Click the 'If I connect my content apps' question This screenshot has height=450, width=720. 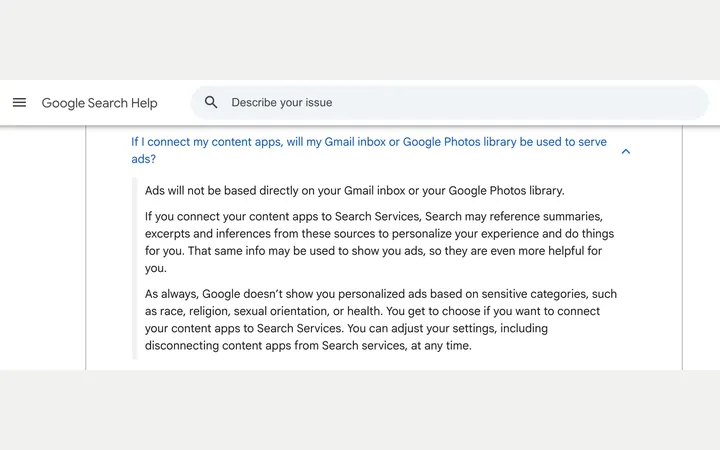369,150
